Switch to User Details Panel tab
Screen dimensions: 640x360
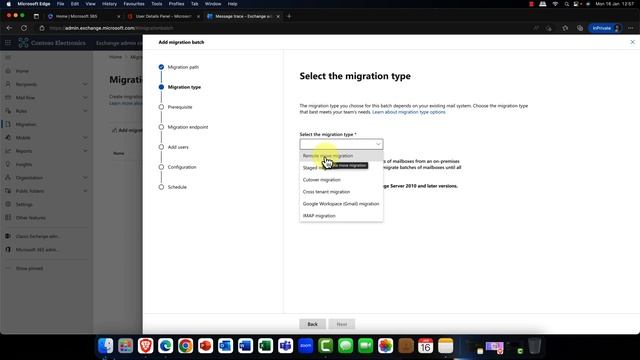tap(163, 16)
